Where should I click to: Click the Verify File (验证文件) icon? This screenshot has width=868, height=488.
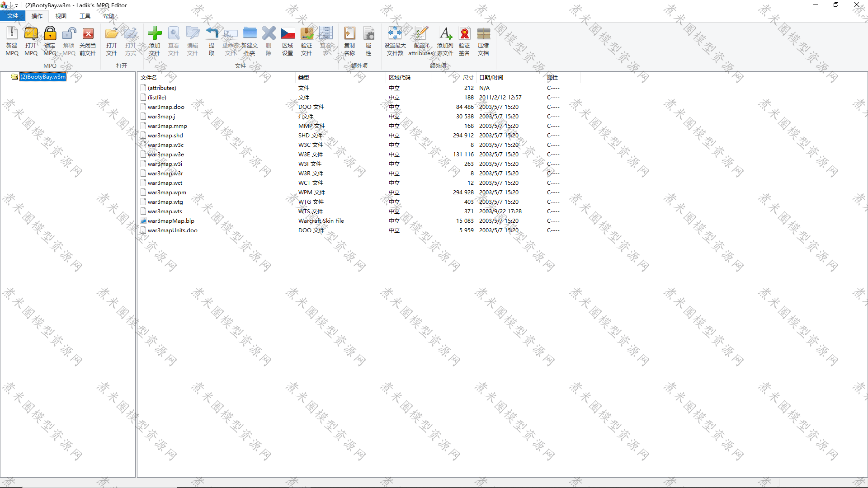(307, 33)
